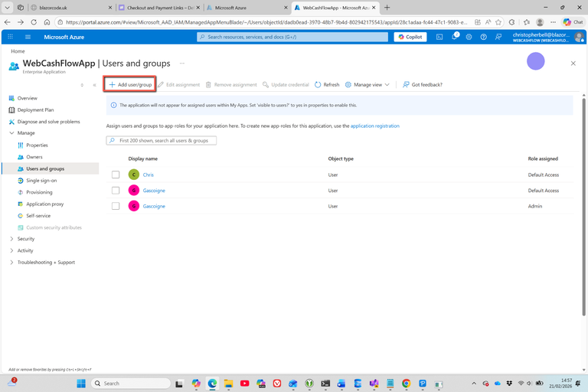Viewport: 588px width, 392px height.
Task: Follow the application registration link
Action: (x=374, y=126)
